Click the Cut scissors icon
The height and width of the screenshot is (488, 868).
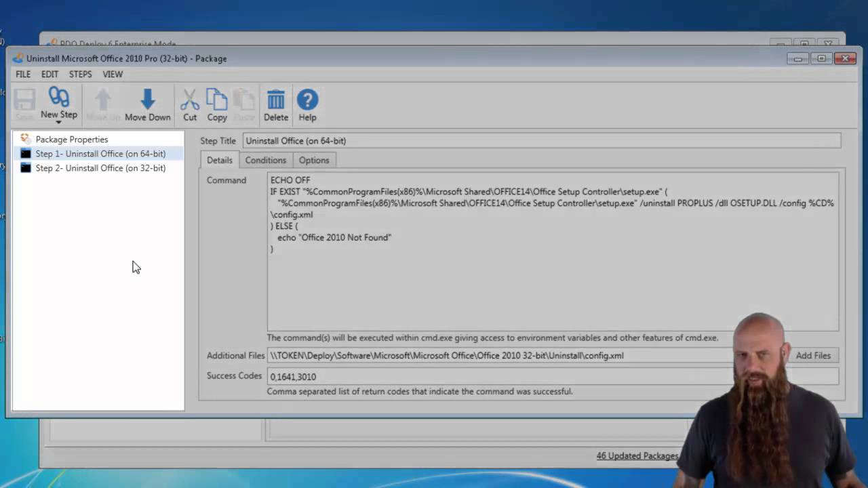[190, 100]
